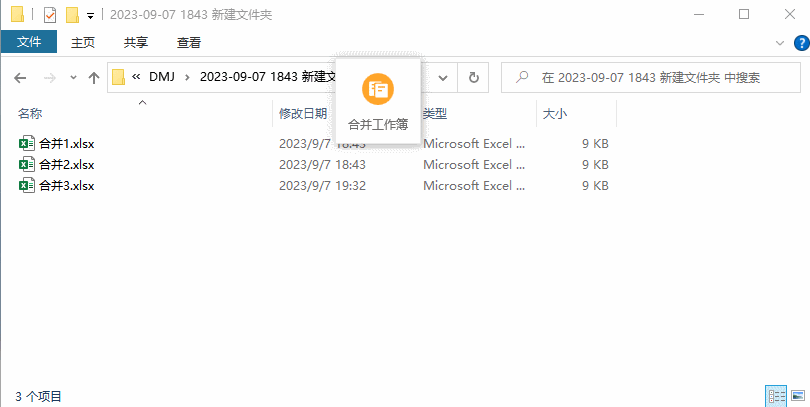Open the 文件 menu tab
This screenshot has height=407, width=810.
29,42
